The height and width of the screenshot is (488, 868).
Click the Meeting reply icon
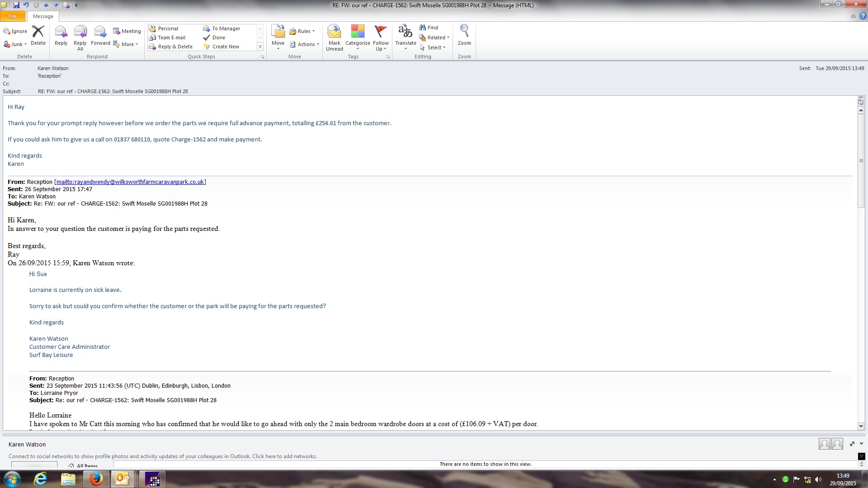(127, 31)
